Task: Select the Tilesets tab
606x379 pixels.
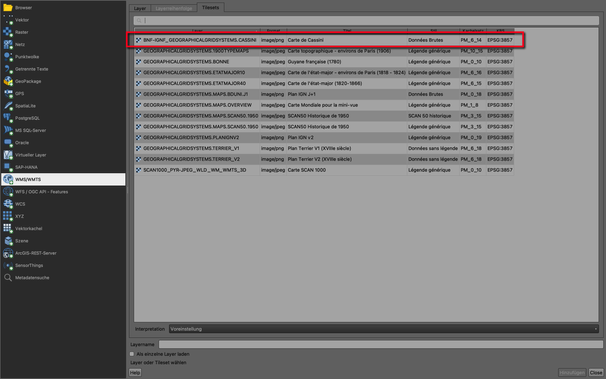Action: click(210, 7)
